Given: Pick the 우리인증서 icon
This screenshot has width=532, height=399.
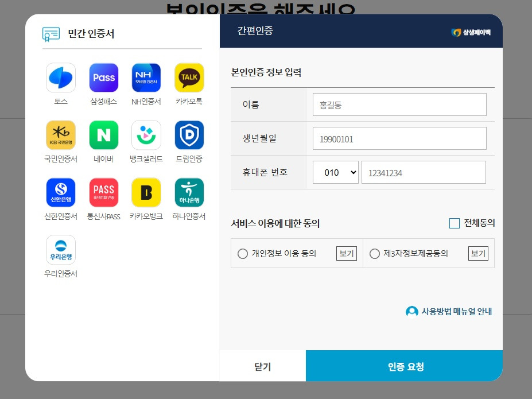Looking at the screenshot, I should [60, 250].
